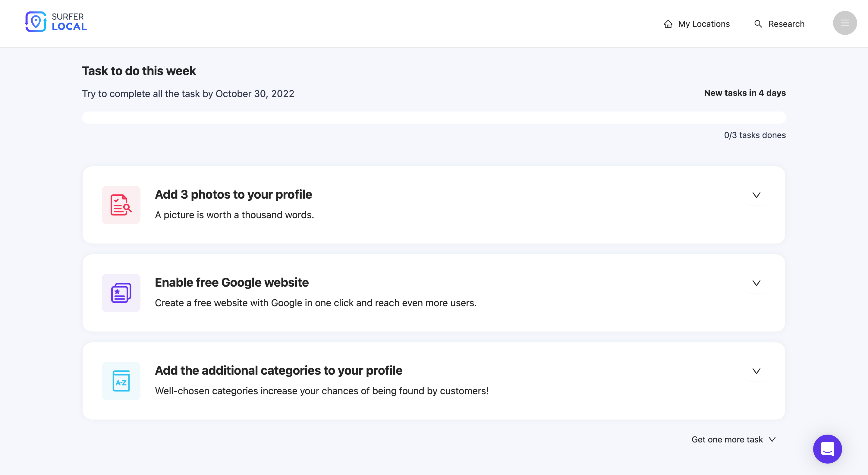
Task: Click the 0/3 tasks dones counter
Action: (754, 135)
